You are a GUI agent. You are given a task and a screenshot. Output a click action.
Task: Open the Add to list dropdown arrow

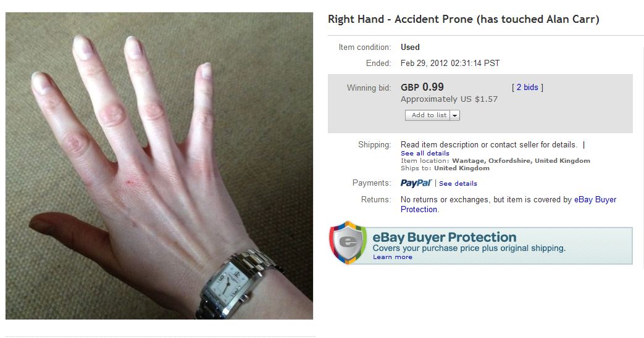454,115
